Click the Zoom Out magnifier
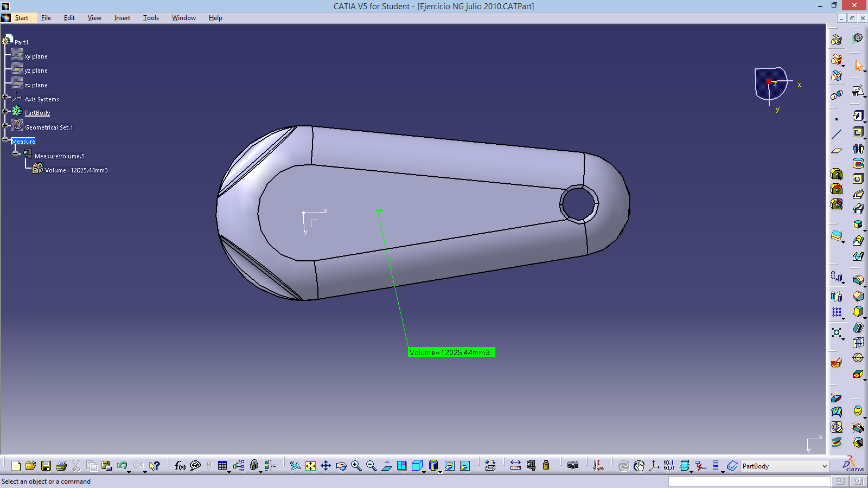This screenshot has height=488, width=868. pos(371,466)
